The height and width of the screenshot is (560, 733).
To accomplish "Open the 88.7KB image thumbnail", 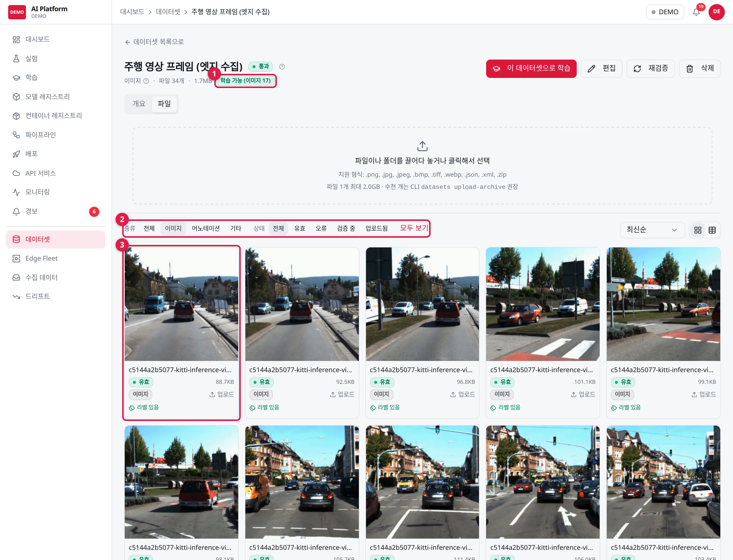I will [181, 304].
